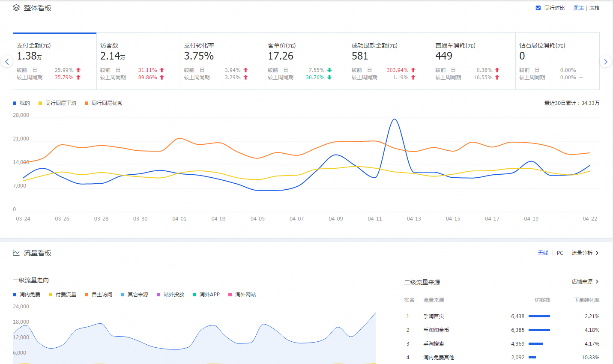Select the 直通车消耗(元) metric card
The width and height of the screenshot is (613, 364).
(473, 61)
